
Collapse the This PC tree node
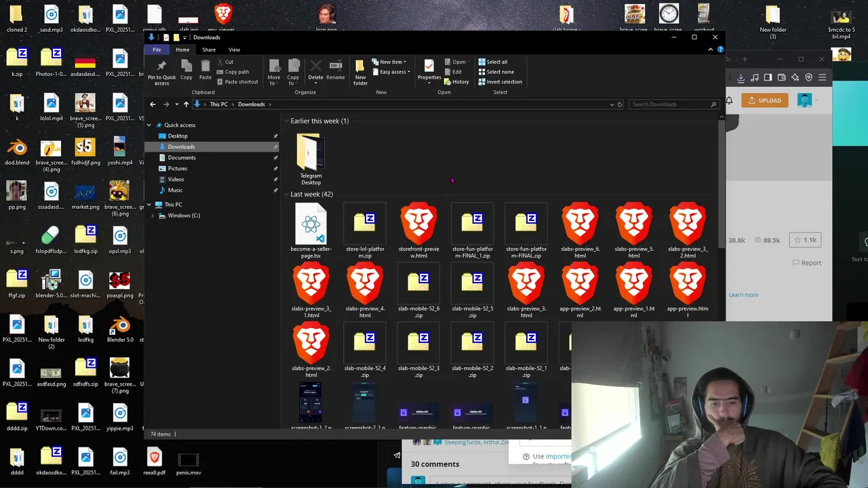tap(149, 205)
